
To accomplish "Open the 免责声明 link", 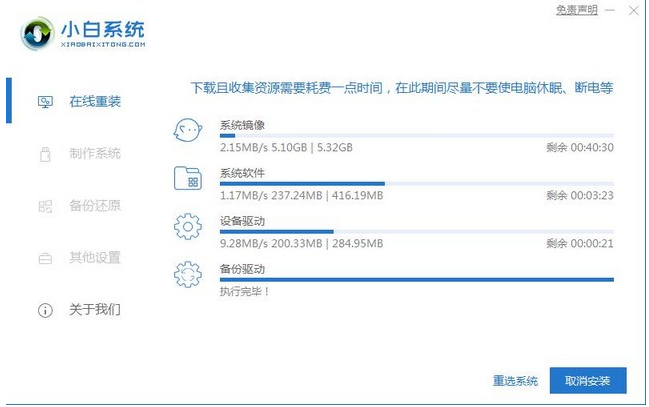I will 576,10.
